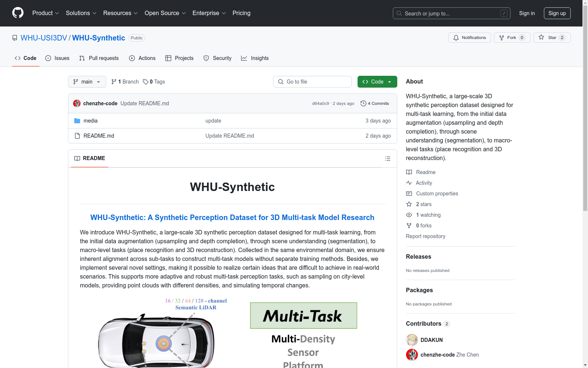Open the green Code dropdown
Screen dimensions: 588x368
click(377, 82)
